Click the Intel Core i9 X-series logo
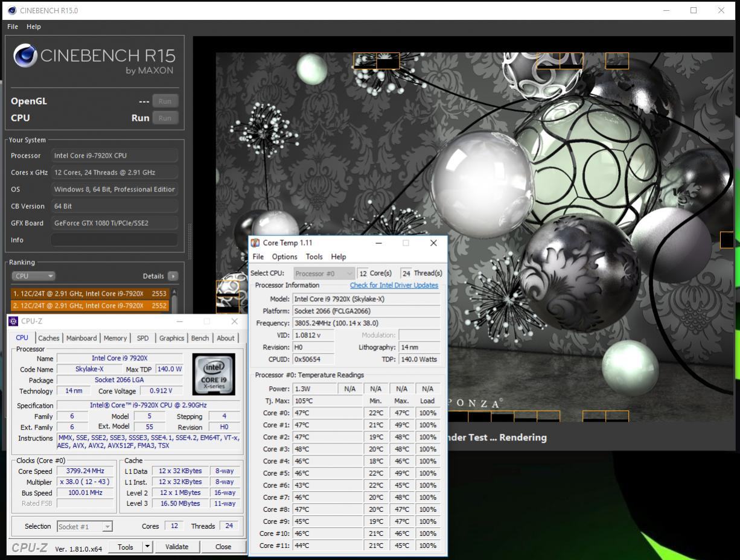The width and height of the screenshot is (740, 560). pos(214,374)
